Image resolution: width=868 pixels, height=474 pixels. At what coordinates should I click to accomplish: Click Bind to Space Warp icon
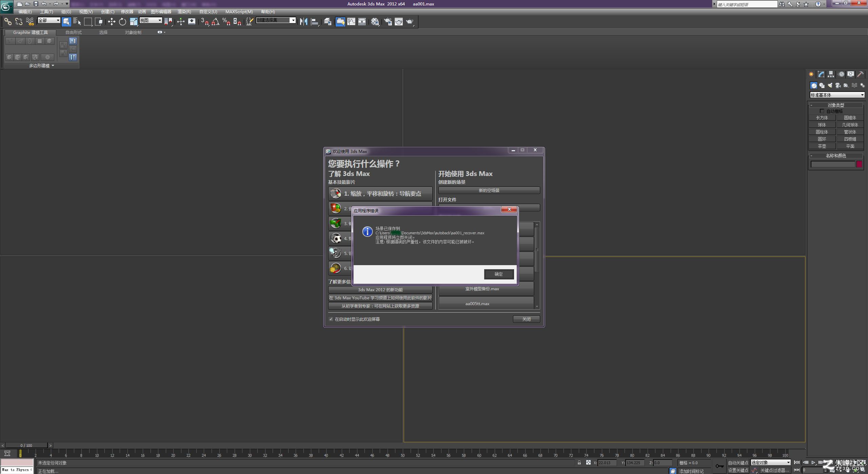click(30, 22)
